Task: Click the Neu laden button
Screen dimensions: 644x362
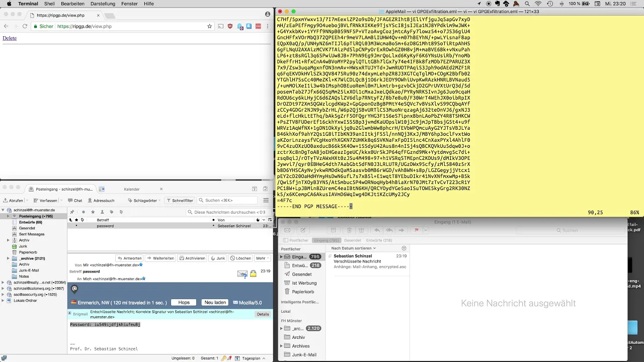Action: tap(215, 303)
